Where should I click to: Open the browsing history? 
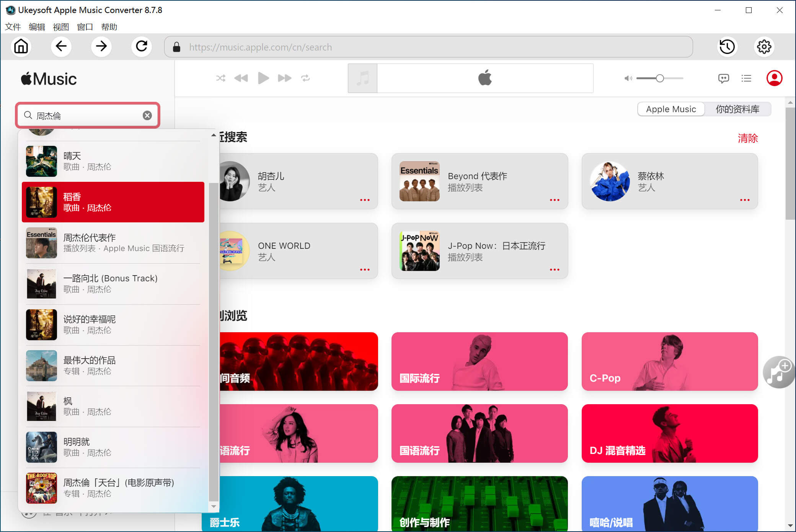pyautogui.click(x=727, y=47)
